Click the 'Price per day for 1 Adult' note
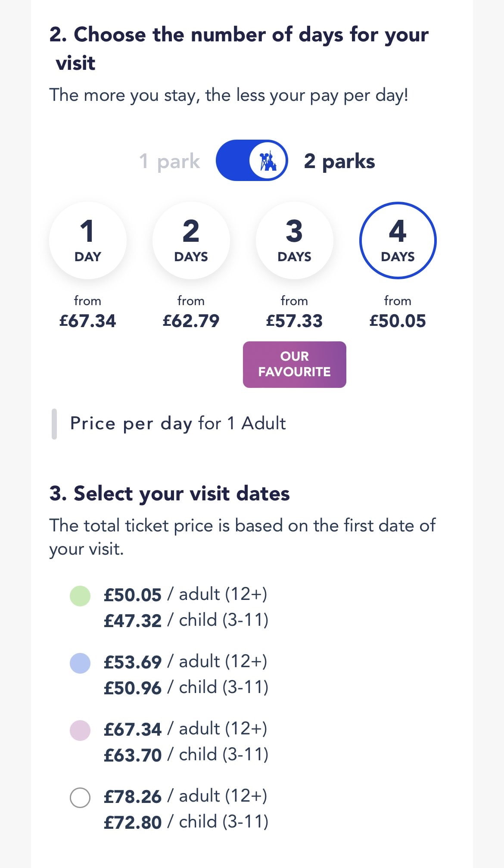The image size is (504, 868). pyautogui.click(x=178, y=423)
